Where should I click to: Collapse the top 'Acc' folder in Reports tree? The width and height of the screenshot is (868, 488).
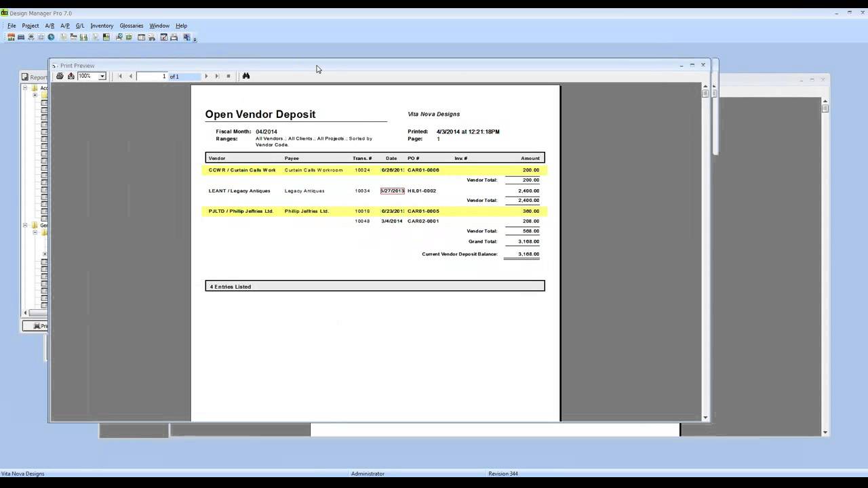pos(25,88)
